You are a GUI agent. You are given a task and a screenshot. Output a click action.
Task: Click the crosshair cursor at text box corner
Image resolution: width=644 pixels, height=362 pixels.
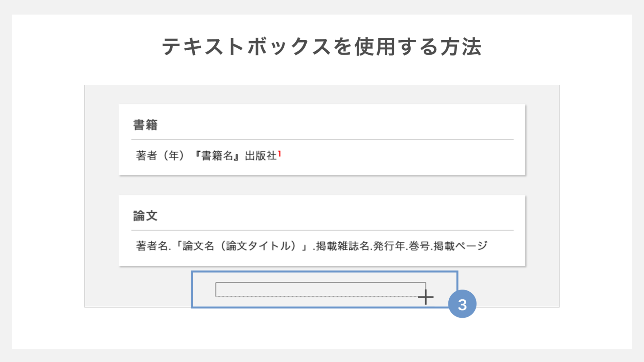pos(426,297)
